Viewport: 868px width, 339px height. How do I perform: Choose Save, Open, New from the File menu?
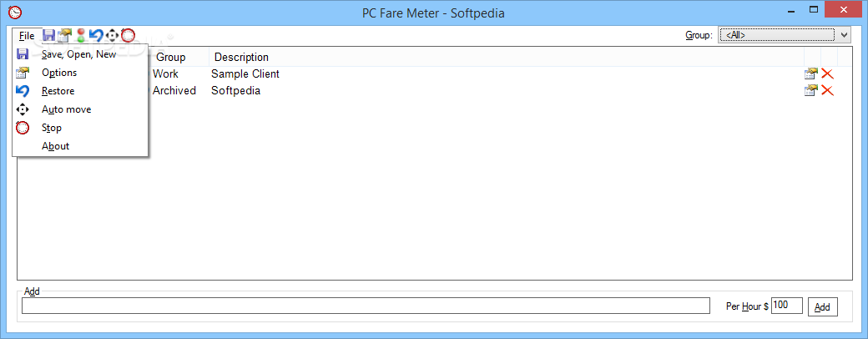pyautogui.click(x=80, y=54)
